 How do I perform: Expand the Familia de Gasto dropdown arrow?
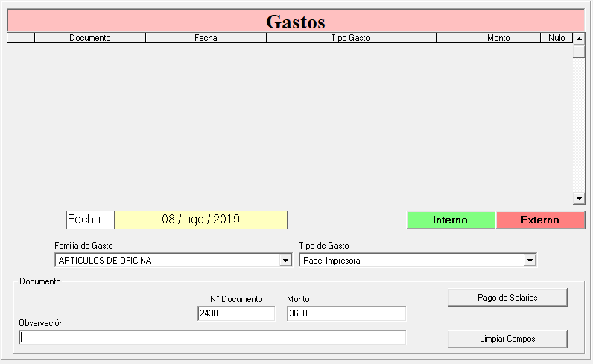[285, 261]
